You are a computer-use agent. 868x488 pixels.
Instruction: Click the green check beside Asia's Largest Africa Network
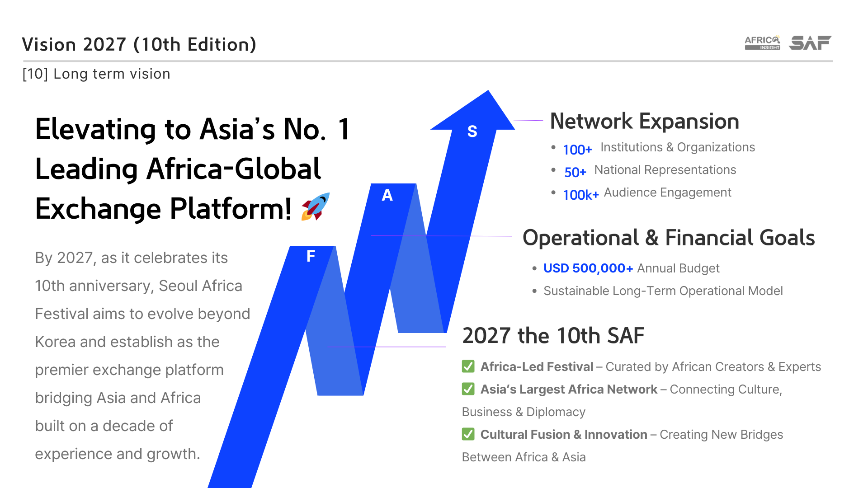click(x=468, y=389)
